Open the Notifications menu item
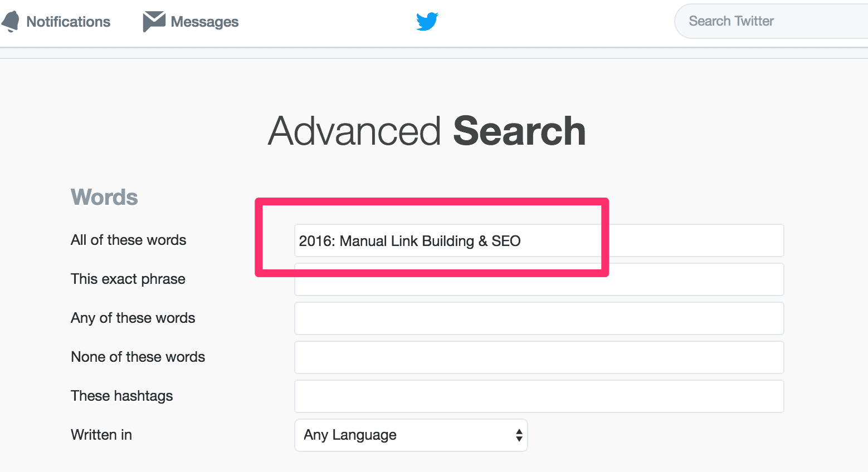868x472 pixels. (x=56, y=22)
